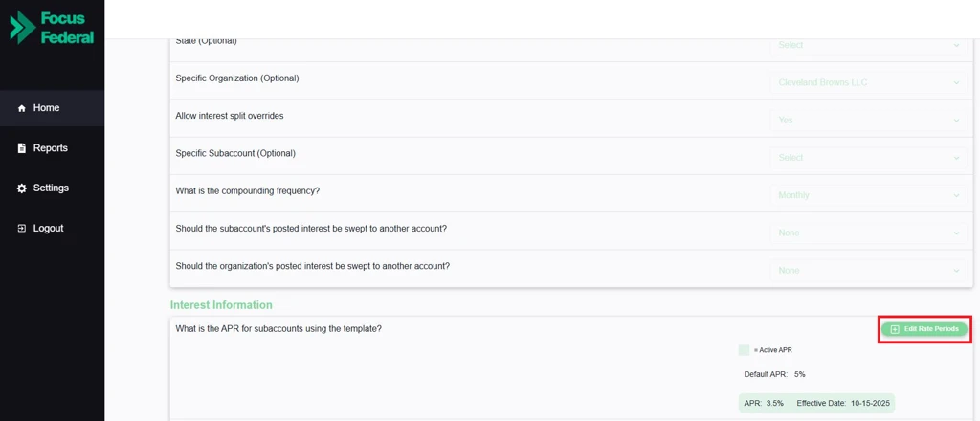Open the Home menu item
Viewport: 980px width, 421px height.
click(46, 108)
